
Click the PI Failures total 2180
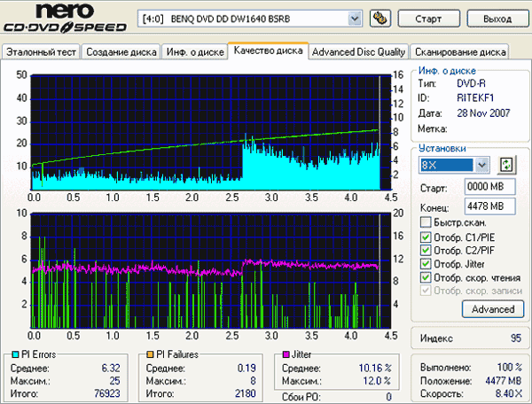click(246, 393)
